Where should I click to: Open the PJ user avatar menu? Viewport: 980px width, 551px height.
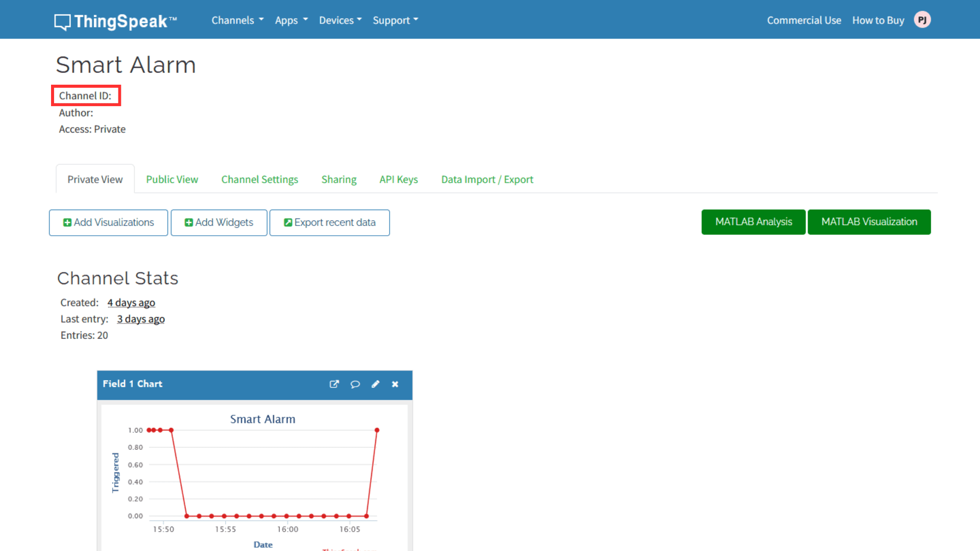click(922, 20)
